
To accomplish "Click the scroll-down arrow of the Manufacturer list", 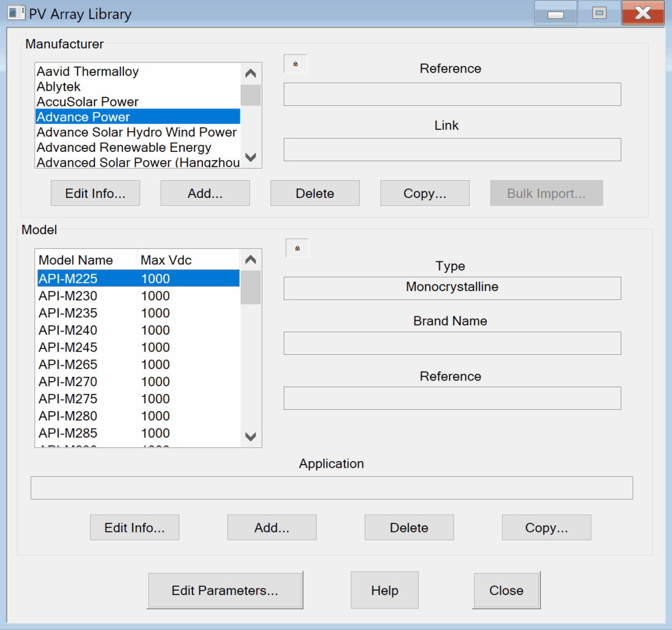I will click(250, 157).
